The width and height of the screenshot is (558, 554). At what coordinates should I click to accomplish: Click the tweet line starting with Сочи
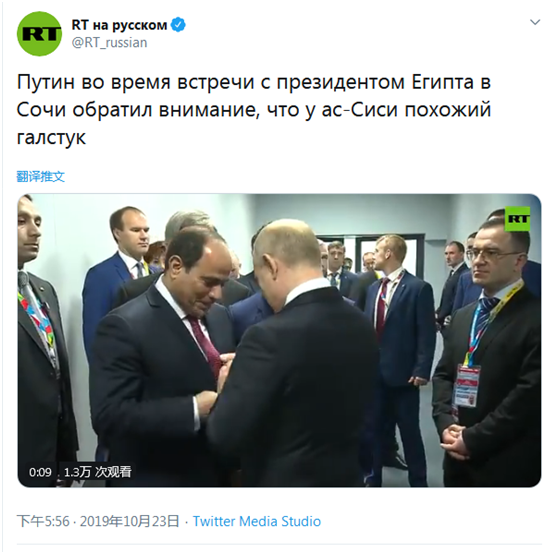coord(254,110)
